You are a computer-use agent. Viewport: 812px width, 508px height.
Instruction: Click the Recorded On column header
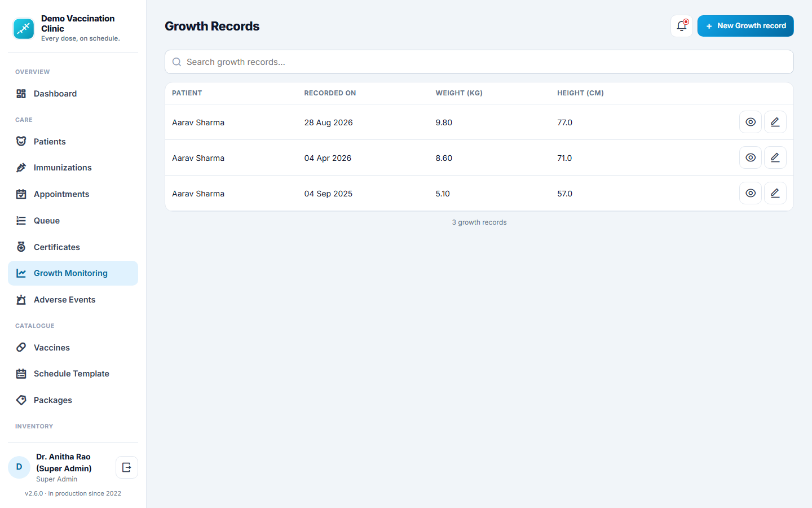(x=330, y=93)
